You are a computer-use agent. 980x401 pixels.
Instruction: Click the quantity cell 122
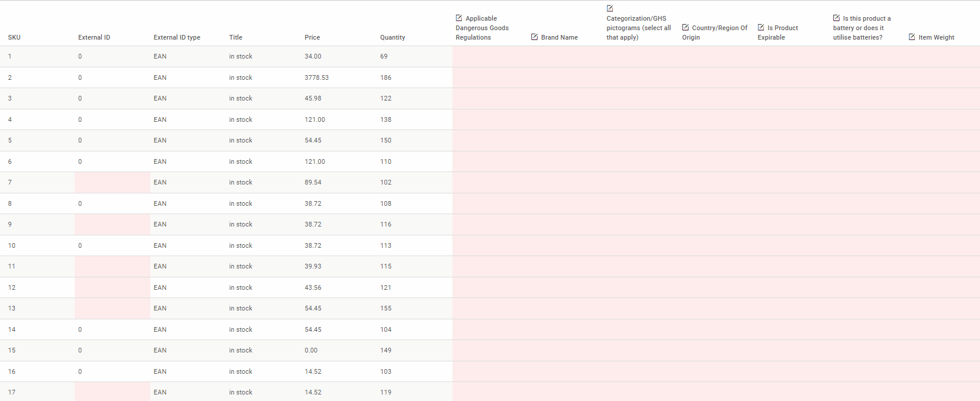386,98
